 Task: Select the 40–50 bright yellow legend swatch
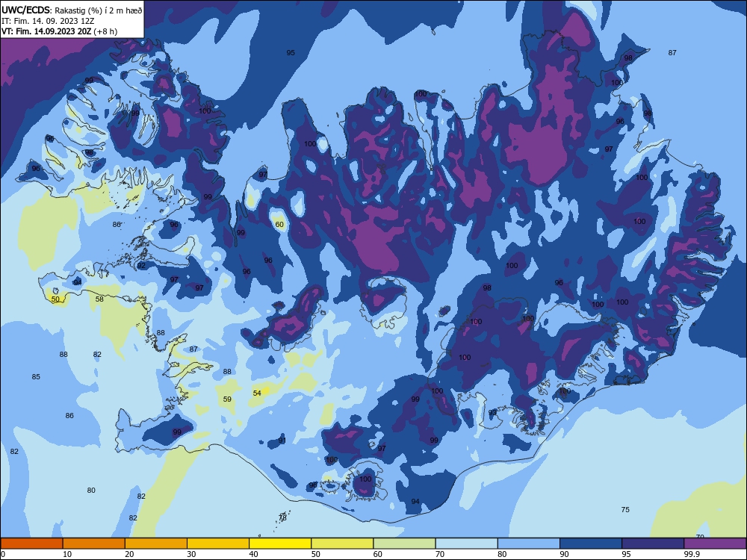pos(280,544)
